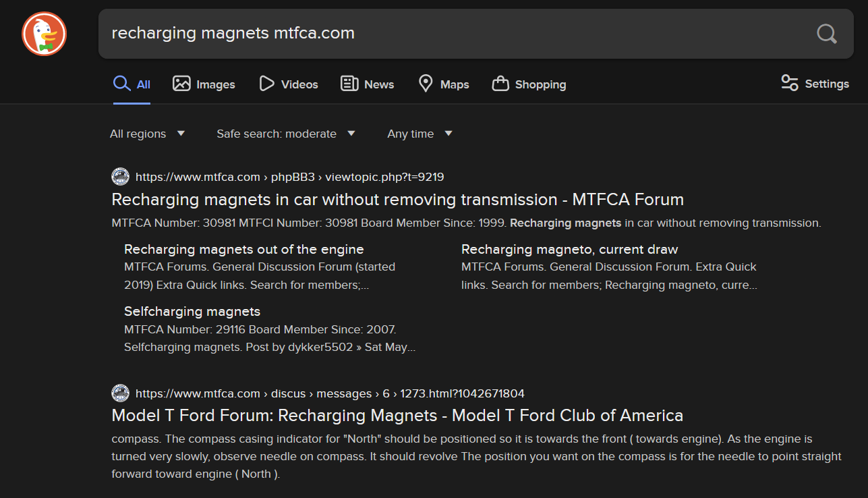
Task: Go to the Maps tab
Action: [444, 84]
